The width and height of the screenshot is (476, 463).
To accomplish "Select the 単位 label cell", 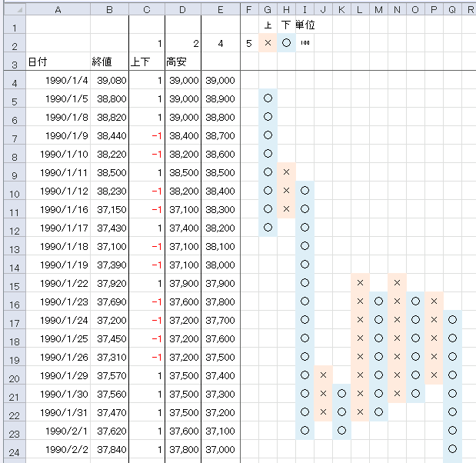I will 305,25.
